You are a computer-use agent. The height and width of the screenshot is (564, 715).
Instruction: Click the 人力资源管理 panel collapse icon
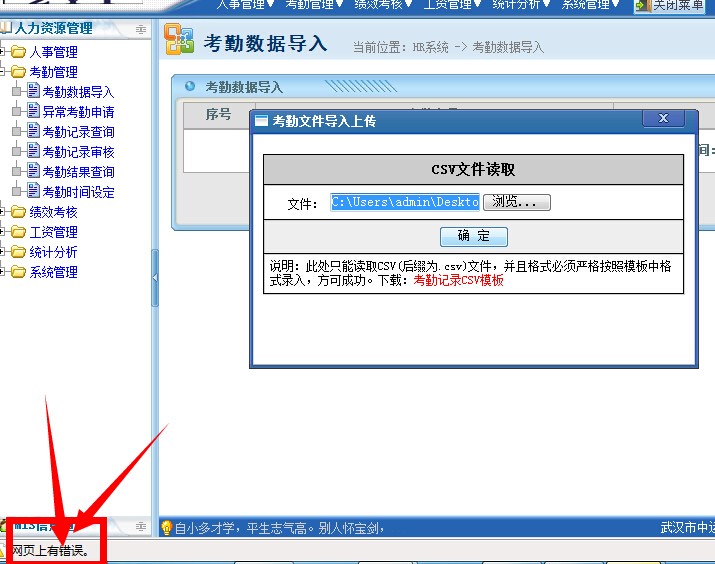coord(140,29)
